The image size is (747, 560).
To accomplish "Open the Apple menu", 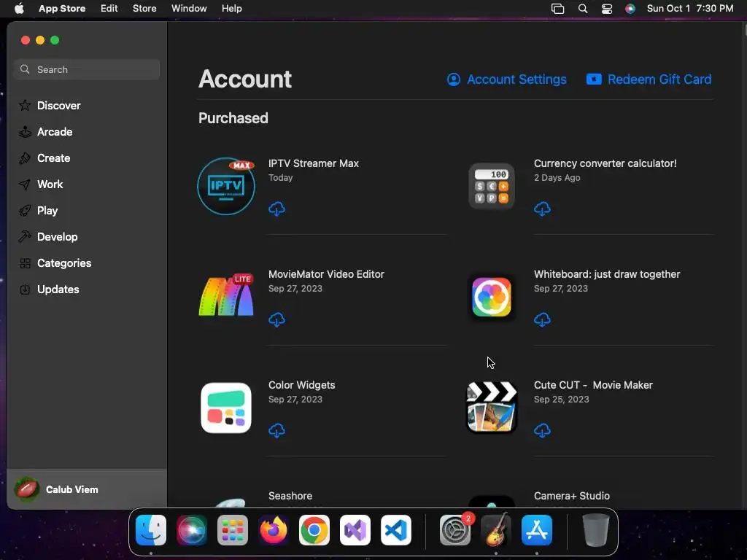I will point(19,9).
